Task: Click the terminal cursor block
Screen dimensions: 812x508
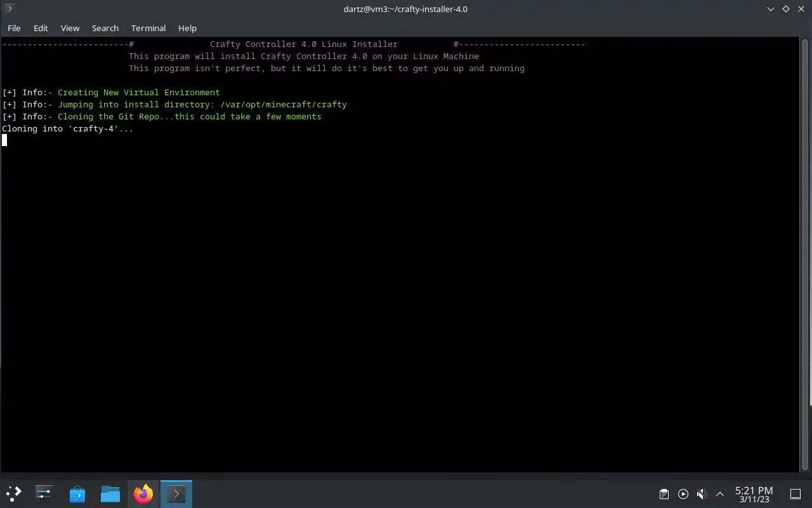Action: click(4, 140)
